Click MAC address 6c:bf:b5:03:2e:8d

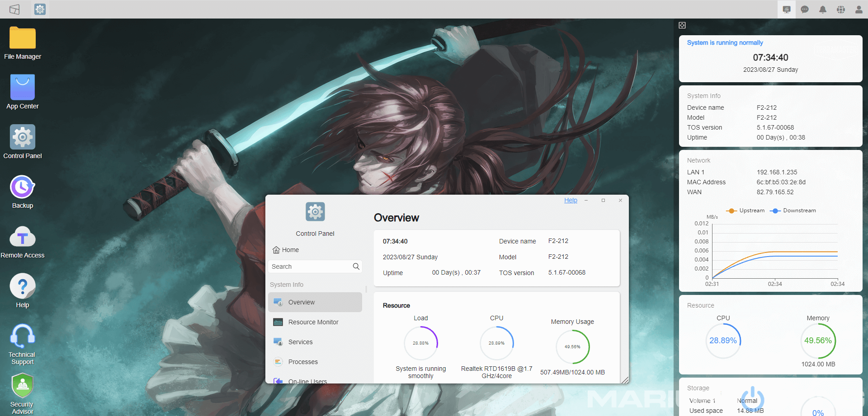pyautogui.click(x=781, y=182)
